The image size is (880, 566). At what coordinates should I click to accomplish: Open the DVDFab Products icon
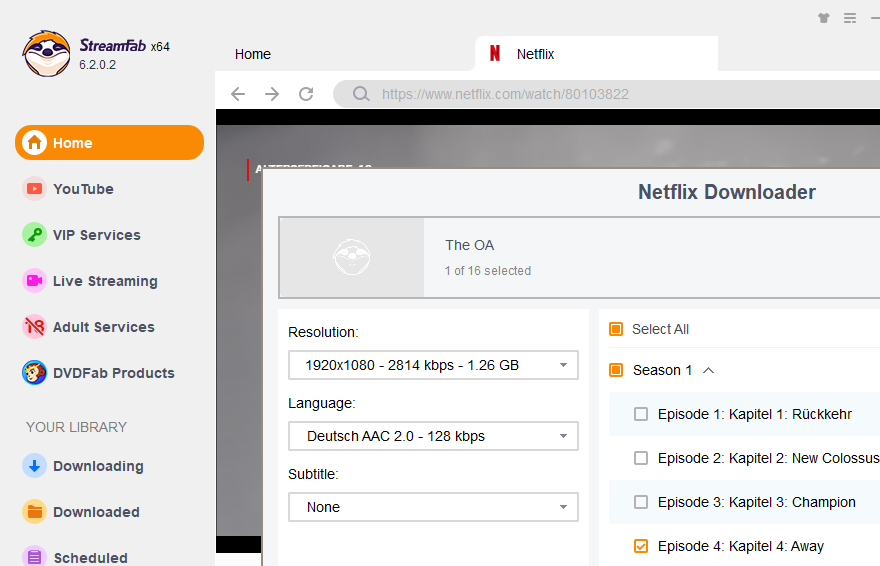35,373
